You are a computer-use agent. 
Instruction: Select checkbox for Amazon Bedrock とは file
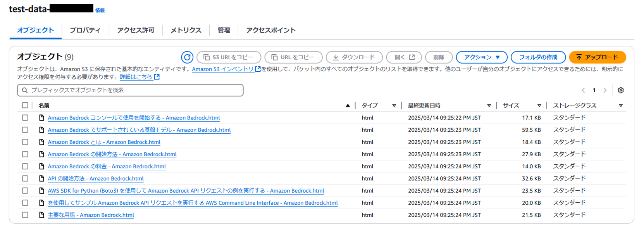pyautogui.click(x=25, y=142)
